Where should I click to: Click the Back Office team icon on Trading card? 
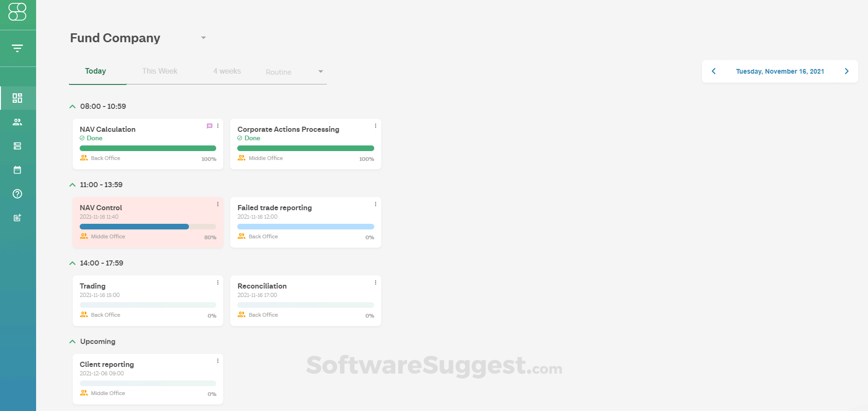[84, 314]
